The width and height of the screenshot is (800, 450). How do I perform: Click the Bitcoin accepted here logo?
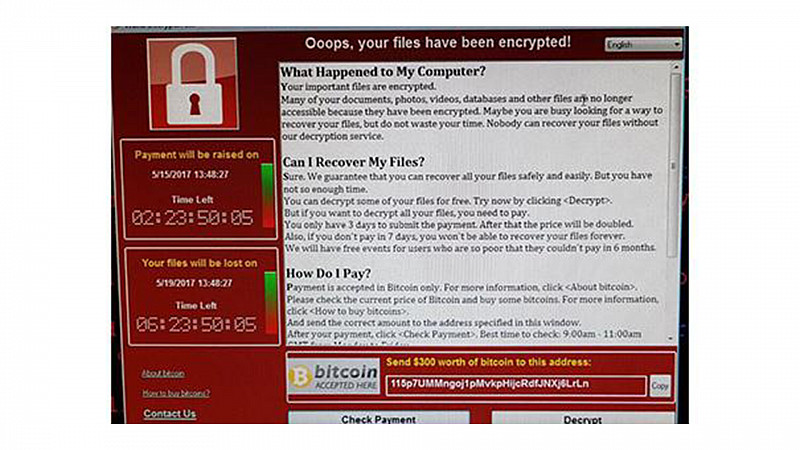[334, 376]
